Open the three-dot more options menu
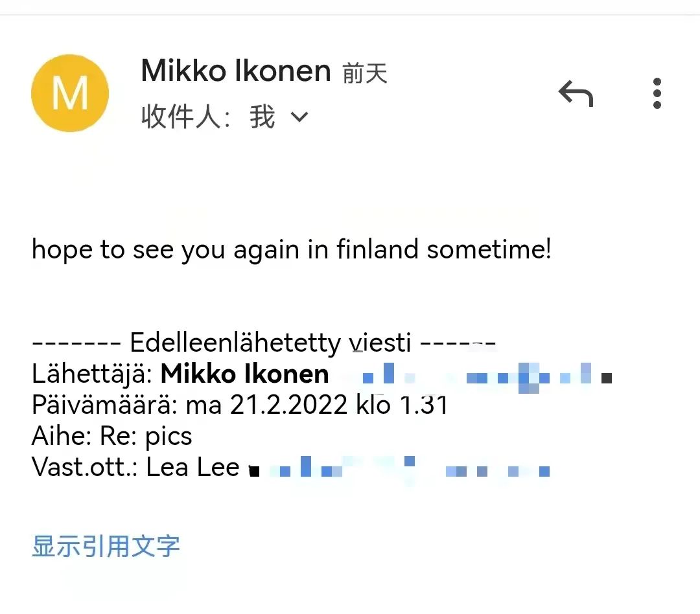Viewport: 700px width, 614px height. [x=657, y=93]
